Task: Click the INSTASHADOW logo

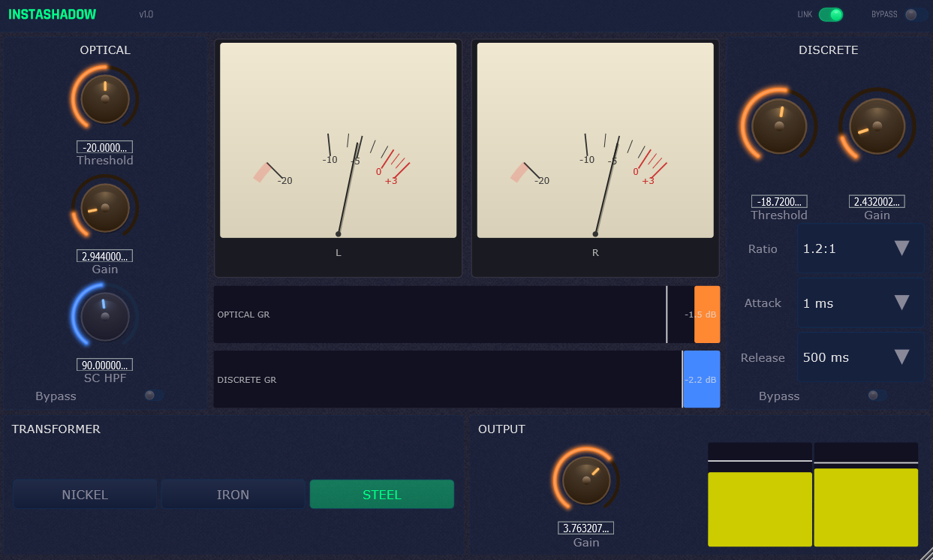Action: (53, 14)
